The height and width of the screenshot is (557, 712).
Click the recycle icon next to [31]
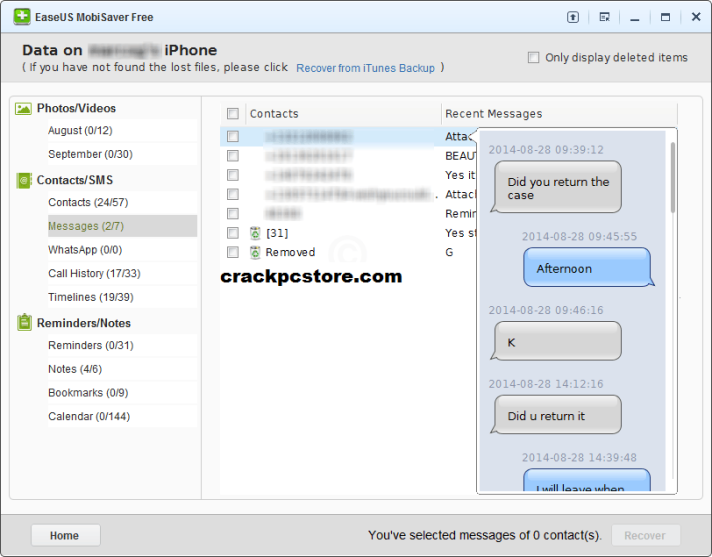tap(255, 233)
